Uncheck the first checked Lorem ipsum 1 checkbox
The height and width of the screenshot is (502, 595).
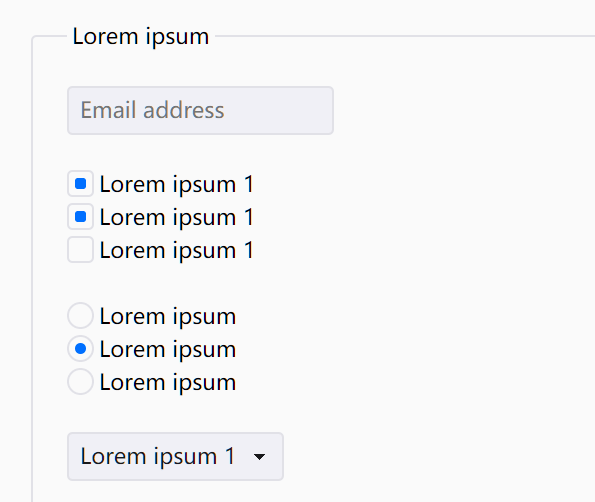pyautogui.click(x=80, y=184)
